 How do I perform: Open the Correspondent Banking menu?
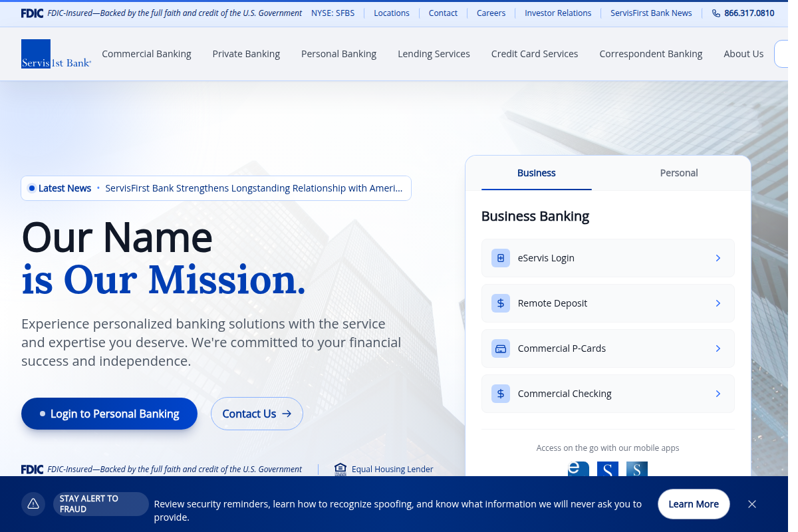pyautogui.click(x=651, y=54)
